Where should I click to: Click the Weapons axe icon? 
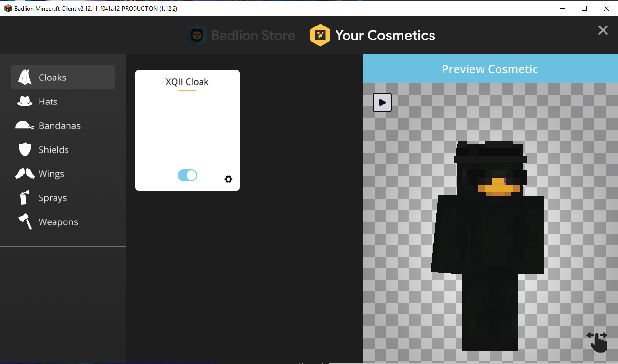pos(25,221)
